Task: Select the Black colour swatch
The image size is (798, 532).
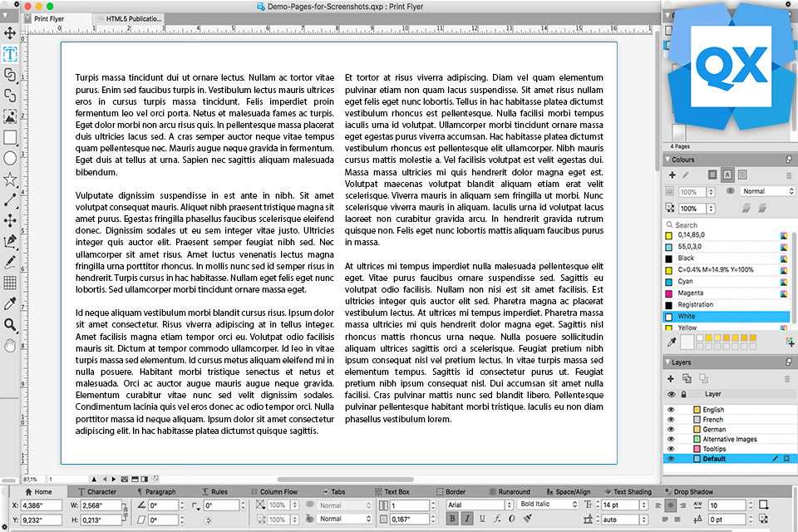Action: [x=668, y=259]
